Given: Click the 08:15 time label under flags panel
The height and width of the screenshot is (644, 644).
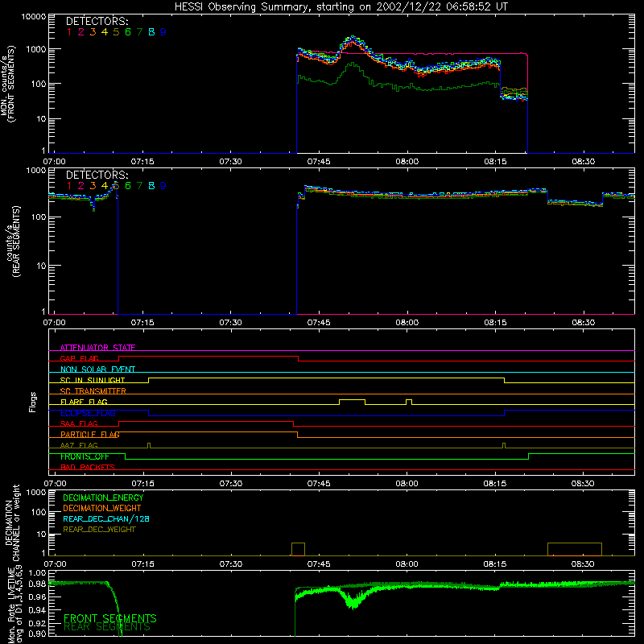Looking at the screenshot, I should tap(495, 484).
